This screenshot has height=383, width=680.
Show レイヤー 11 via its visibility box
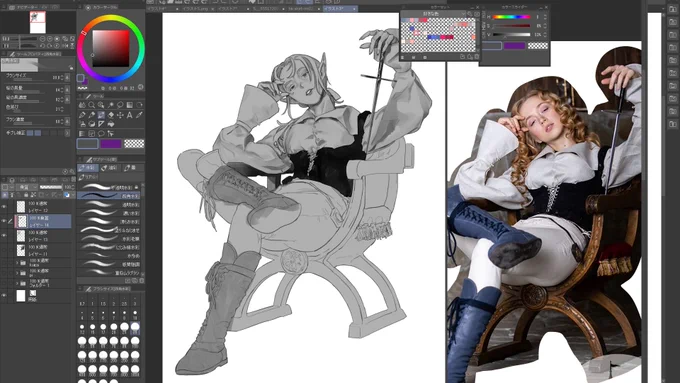pyautogui.click(x=4, y=250)
